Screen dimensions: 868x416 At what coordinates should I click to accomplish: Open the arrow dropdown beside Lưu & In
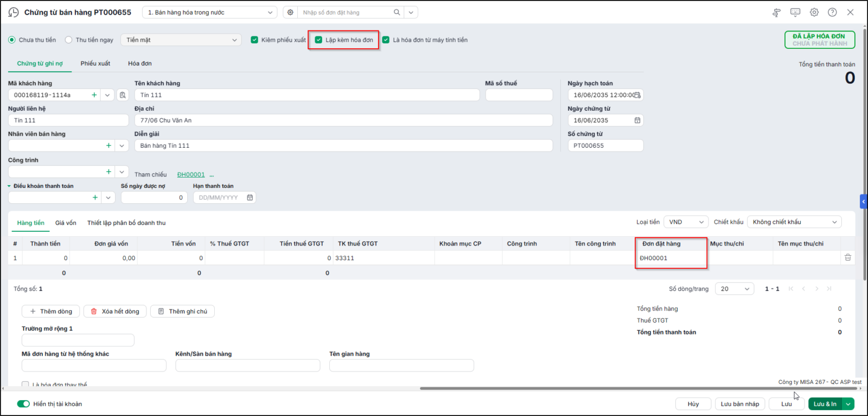pyautogui.click(x=848, y=404)
